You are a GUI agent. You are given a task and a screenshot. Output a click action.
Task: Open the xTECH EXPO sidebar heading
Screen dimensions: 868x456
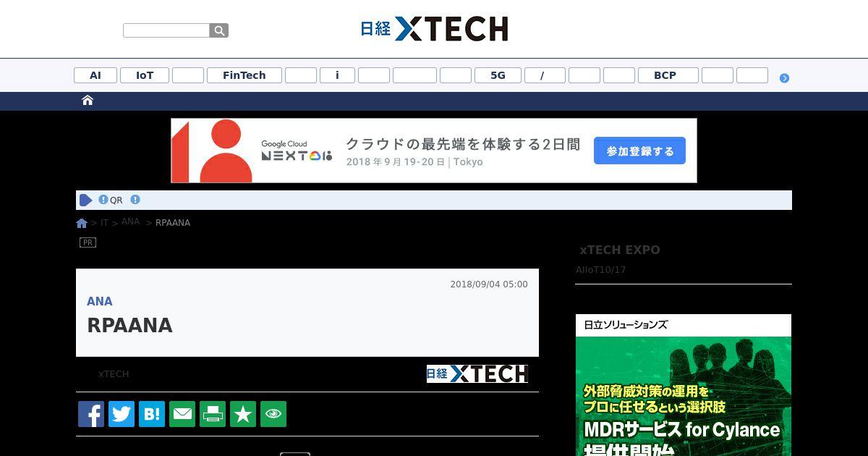[x=620, y=250]
